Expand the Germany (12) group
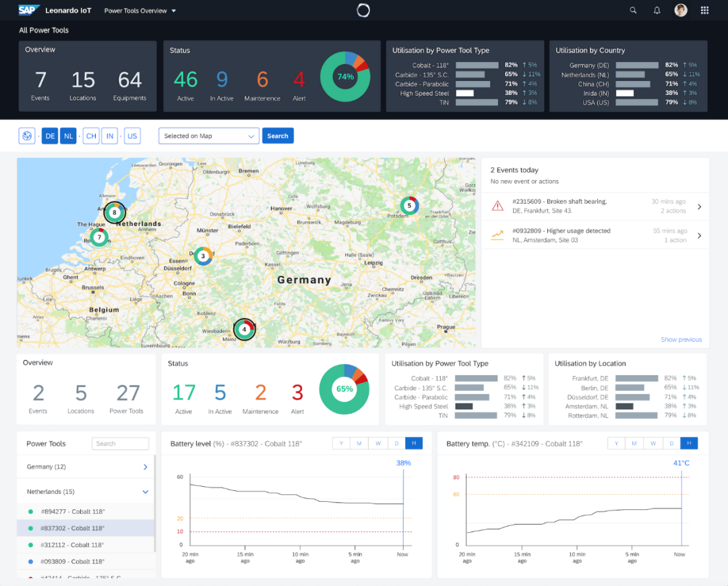The width and height of the screenshot is (728, 586). pyautogui.click(x=145, y=467)
